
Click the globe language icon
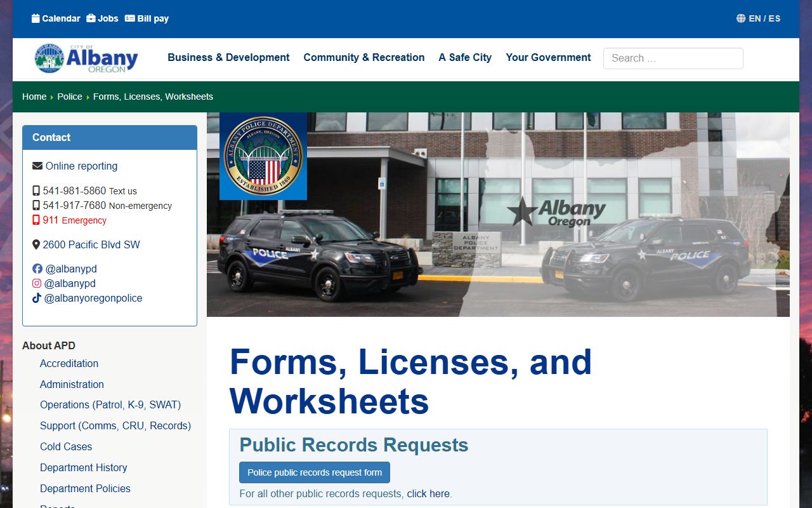[x=741, y=18]
